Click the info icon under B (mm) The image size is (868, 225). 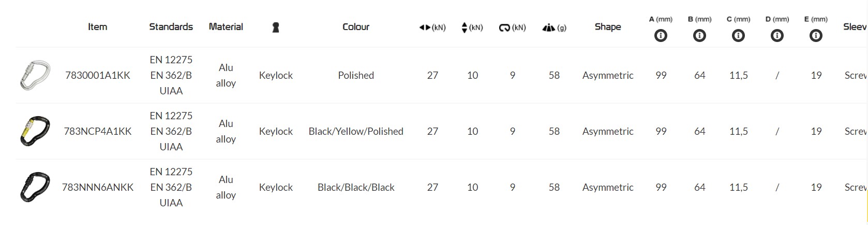coord(699,36)
